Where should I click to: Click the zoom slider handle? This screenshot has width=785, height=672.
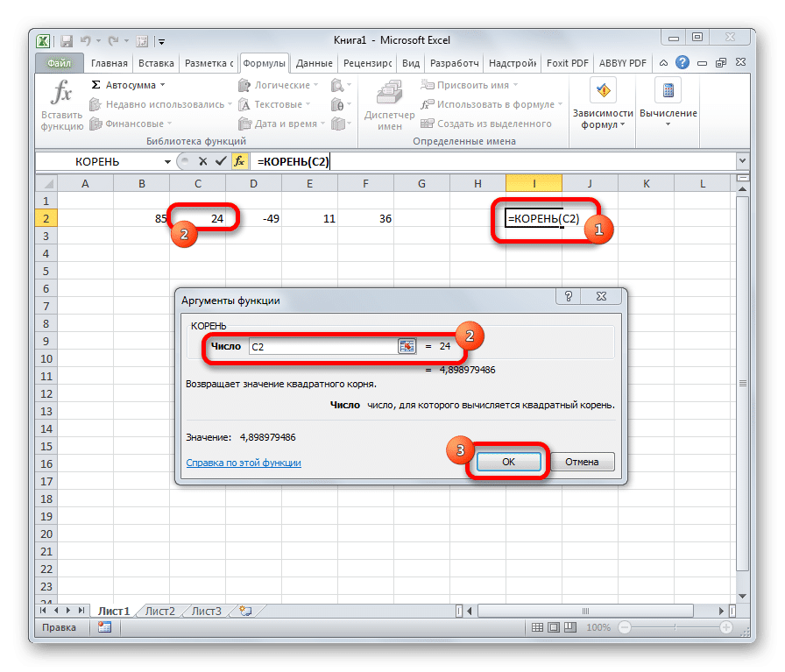675,627
